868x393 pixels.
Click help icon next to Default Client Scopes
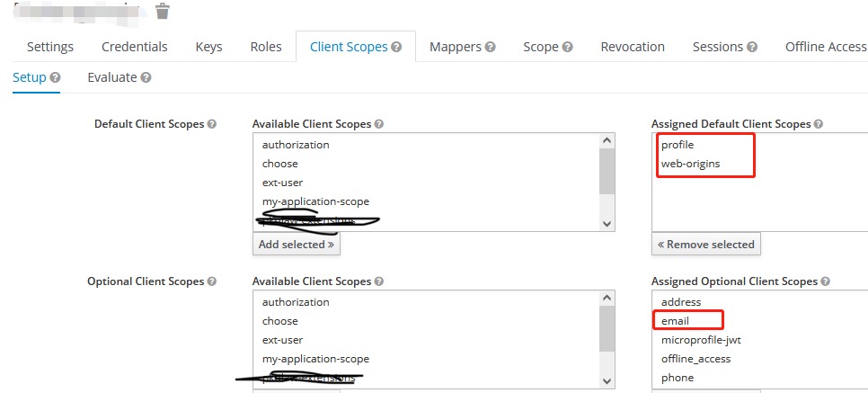coord(212,124)
